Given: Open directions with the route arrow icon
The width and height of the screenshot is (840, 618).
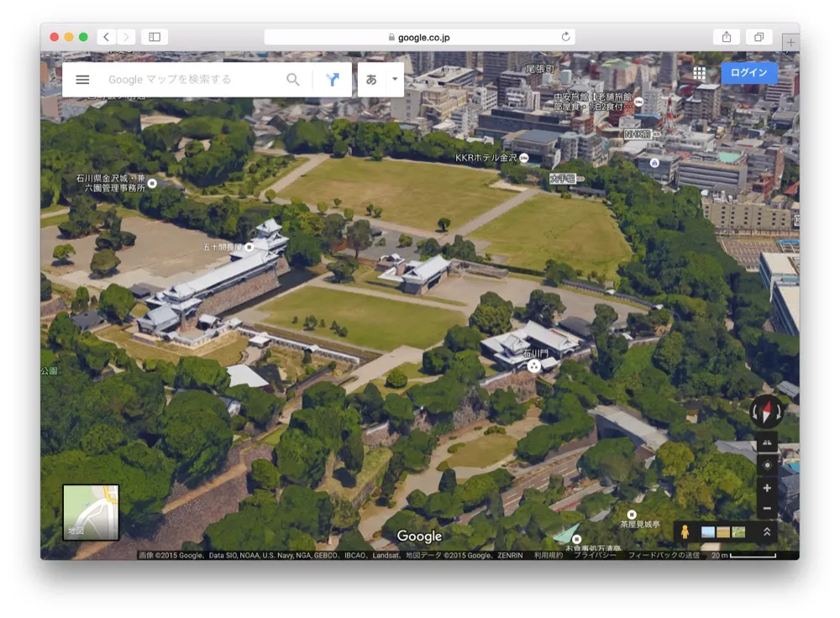Looking at the screenshot, I should point(333,79).
